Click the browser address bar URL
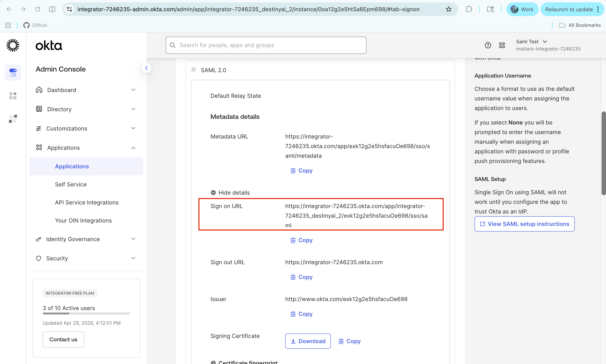 [x=248, y=9]
